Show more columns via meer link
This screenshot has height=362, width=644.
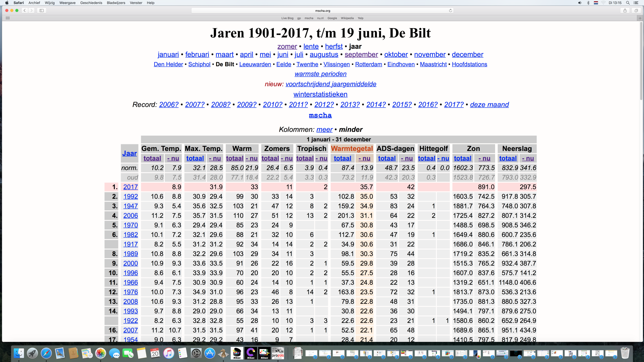click(324, 130)
